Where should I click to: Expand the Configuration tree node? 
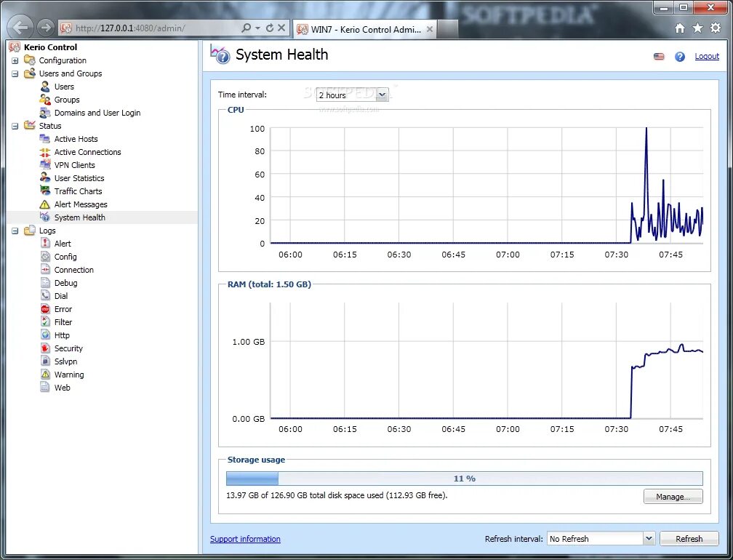[x=15, y=61]
